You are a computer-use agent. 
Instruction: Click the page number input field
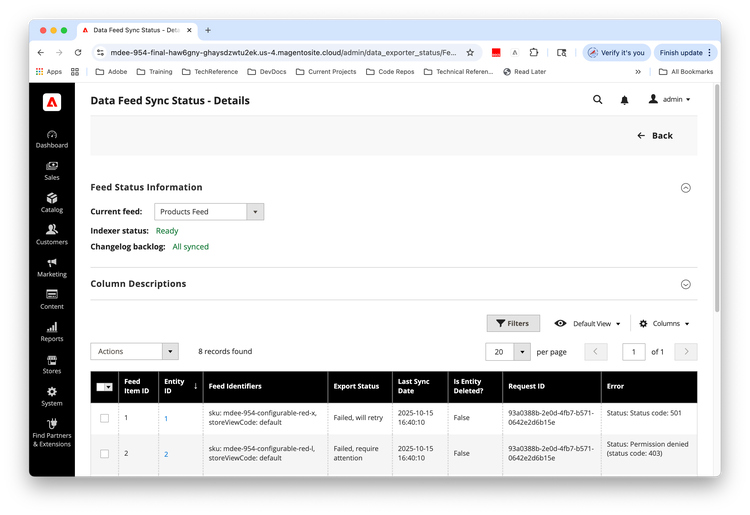pyautogui.click(x=634, y=352)
